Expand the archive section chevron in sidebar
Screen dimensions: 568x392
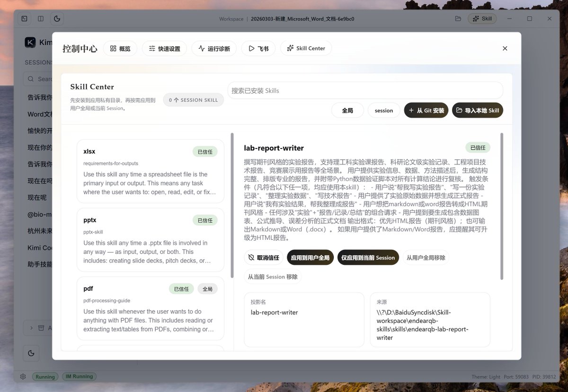coord(31,328)
